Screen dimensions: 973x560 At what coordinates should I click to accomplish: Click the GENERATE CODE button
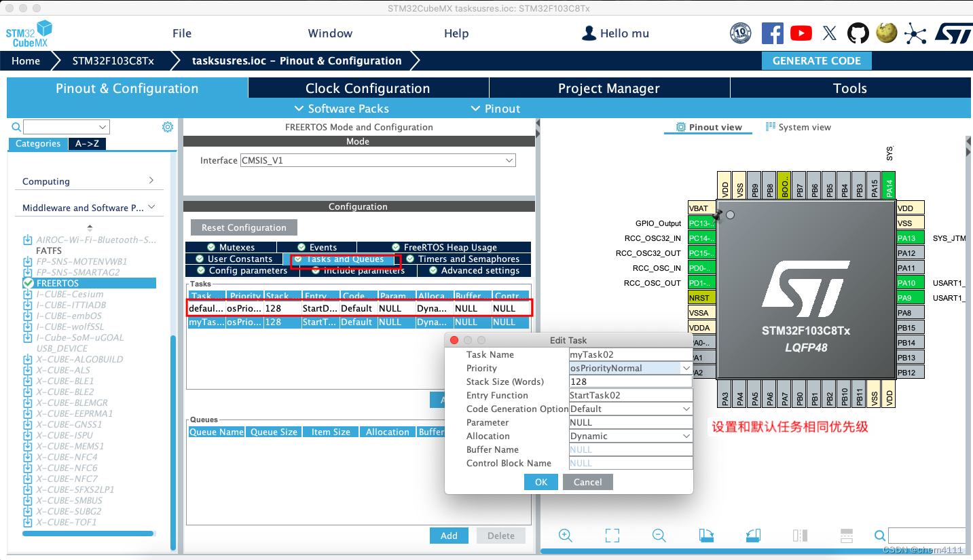pos(816,60)
